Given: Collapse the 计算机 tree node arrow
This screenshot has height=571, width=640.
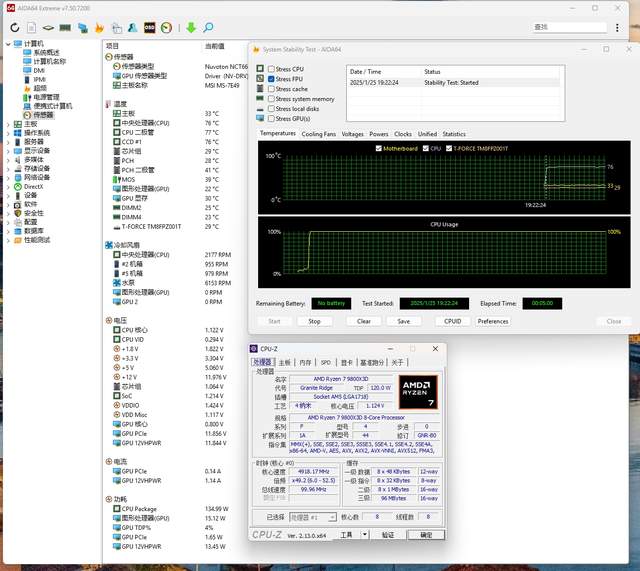Looking at the screenshot, I should pyautogui.click(x=8, y=44).
